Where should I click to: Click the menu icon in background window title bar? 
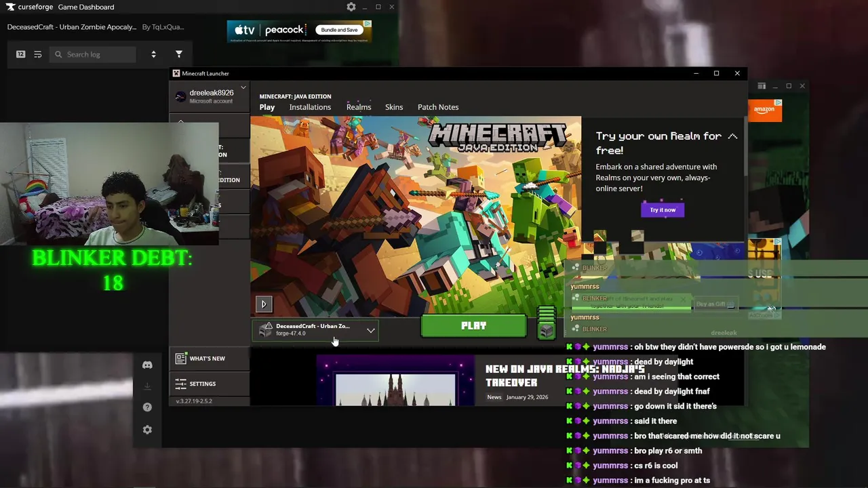pos(762,86)
